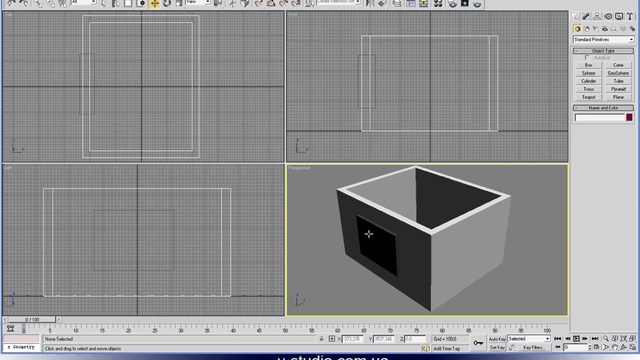Click the Zoom Extents All viewport control

pyautogui.click(x=632, y=339)
